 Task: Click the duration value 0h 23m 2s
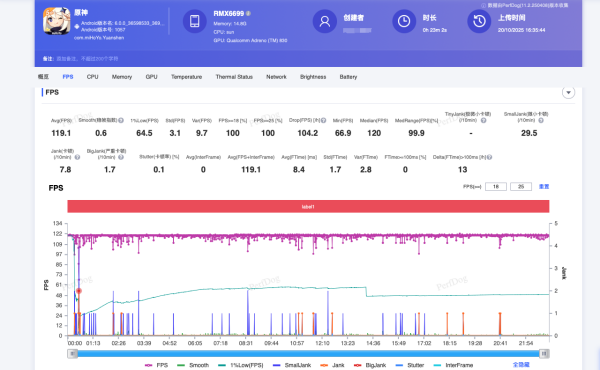(435, 30)
